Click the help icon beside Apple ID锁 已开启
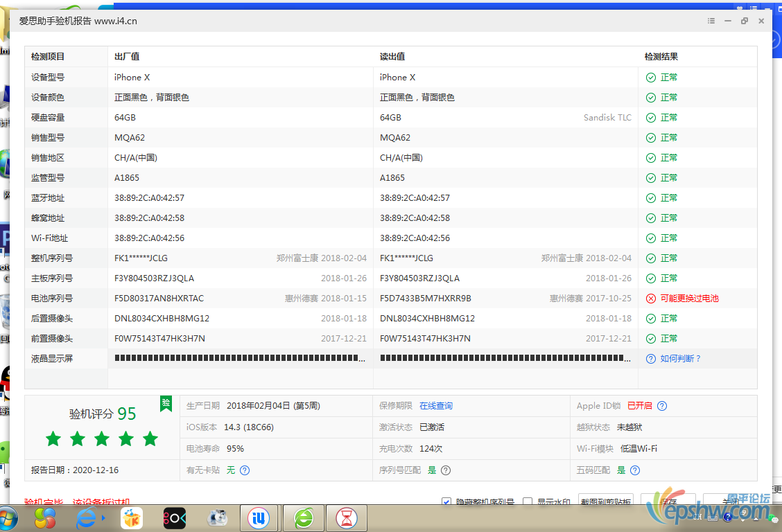 click(x=662, y=406)
